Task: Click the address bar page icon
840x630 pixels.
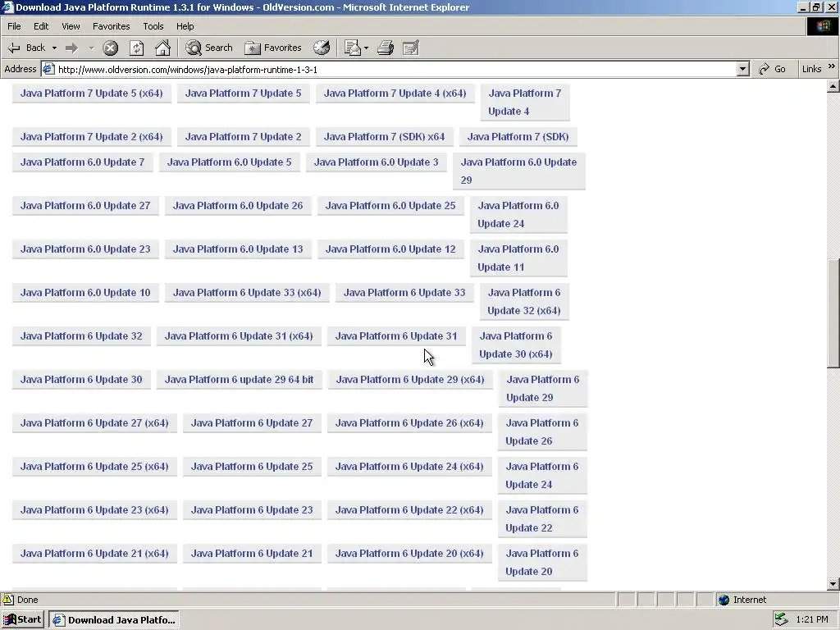Action: 48,69
